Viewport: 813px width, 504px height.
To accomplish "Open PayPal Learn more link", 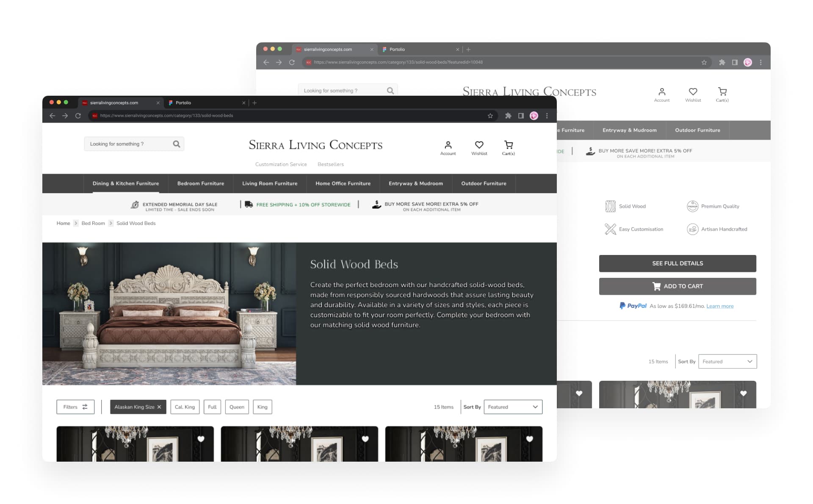I will click(720, 306).
